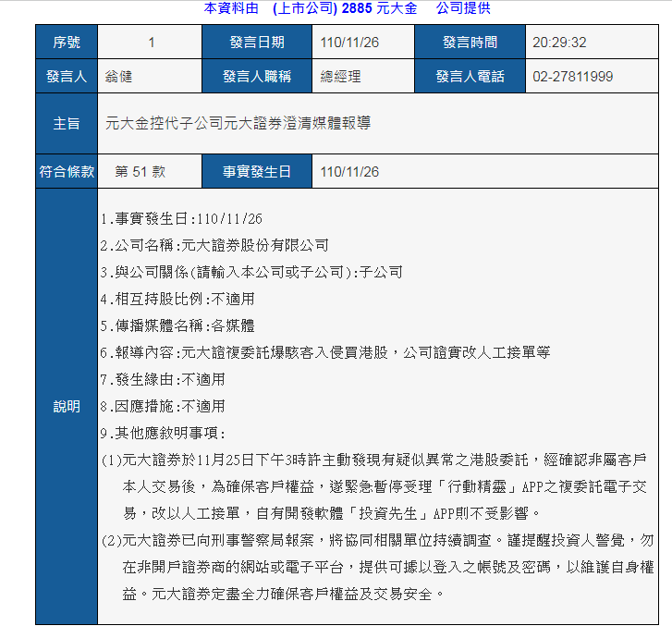Image resolution: width=672 pixels, height=626 pixels.
Task: Click the line mentioning 「行動精靈」APP
Action: (385, 486)
